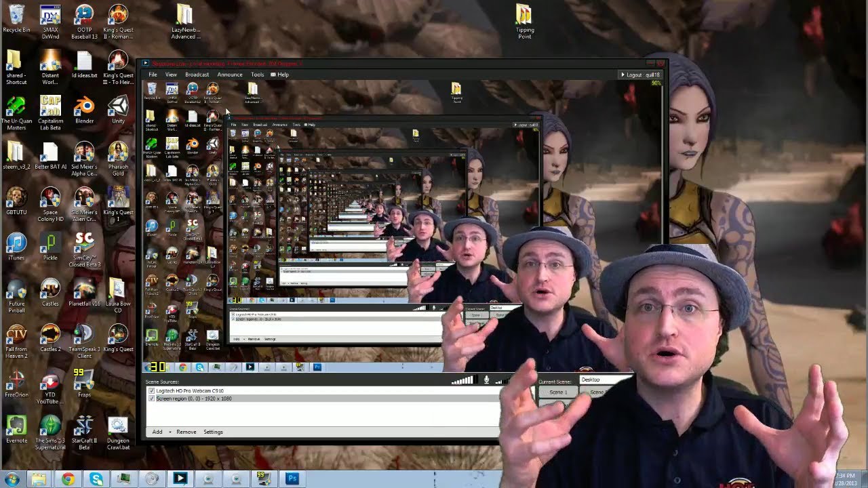Mute the microphone icon in XSplit

[486, 380]
